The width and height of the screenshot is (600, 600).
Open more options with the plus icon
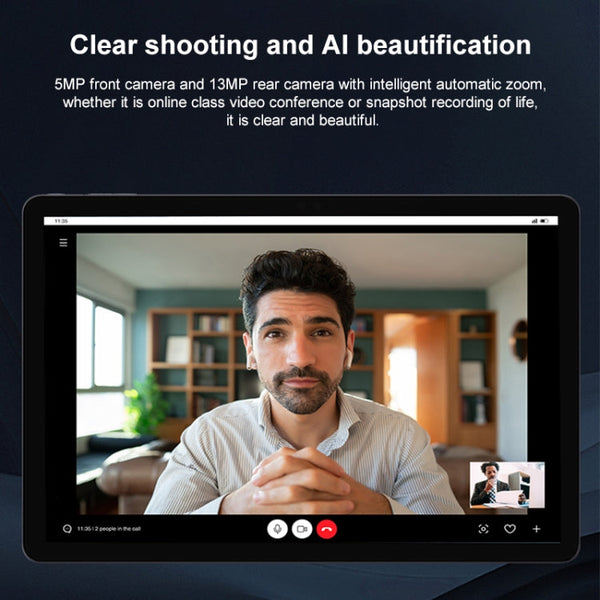(x=536, y=529)
